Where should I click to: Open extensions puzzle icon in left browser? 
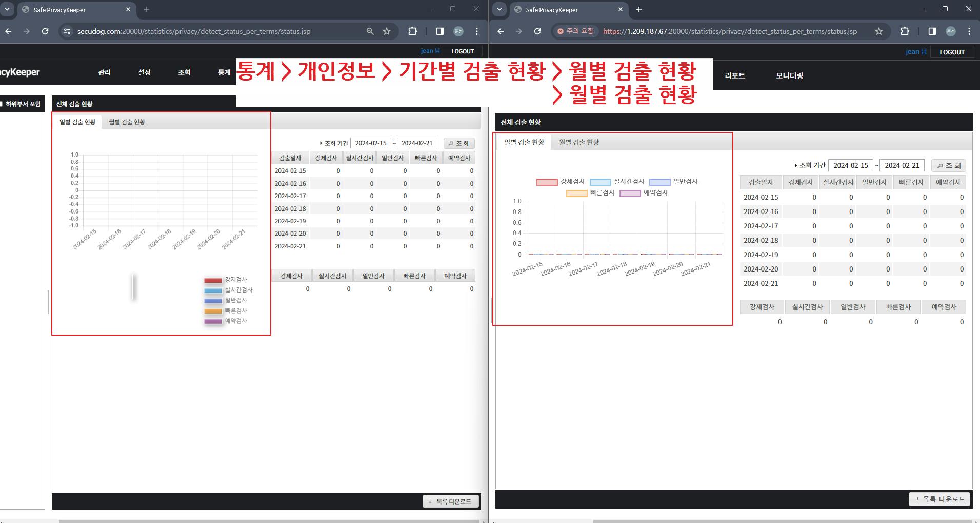(x=412, y=31)
